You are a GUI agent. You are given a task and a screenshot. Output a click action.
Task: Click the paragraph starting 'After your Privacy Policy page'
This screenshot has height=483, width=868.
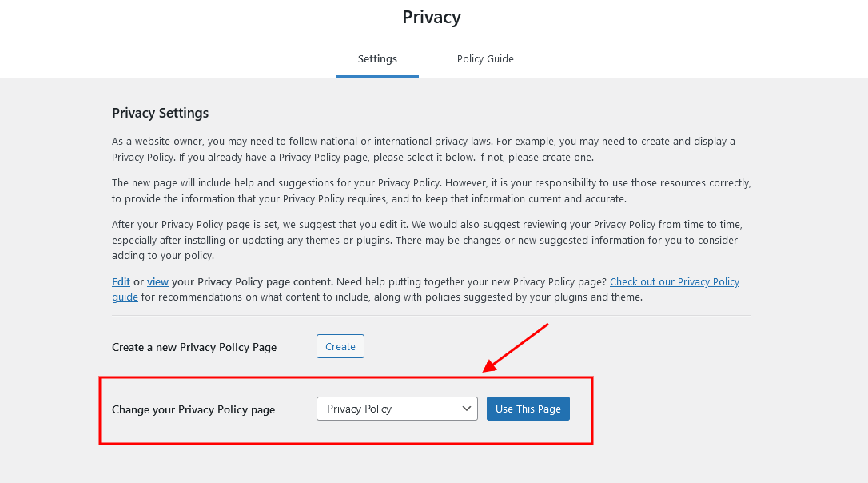pyautogui.click(x=427, y=240)
